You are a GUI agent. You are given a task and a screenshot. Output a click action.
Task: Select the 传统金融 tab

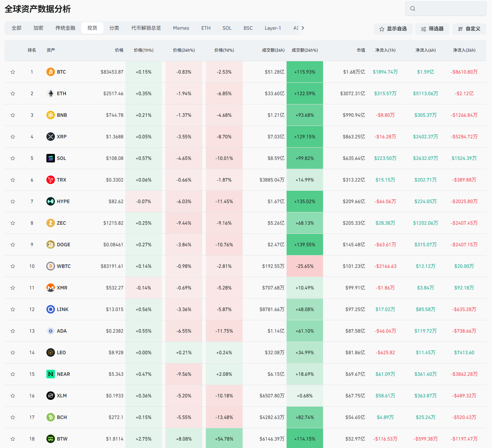65,28
